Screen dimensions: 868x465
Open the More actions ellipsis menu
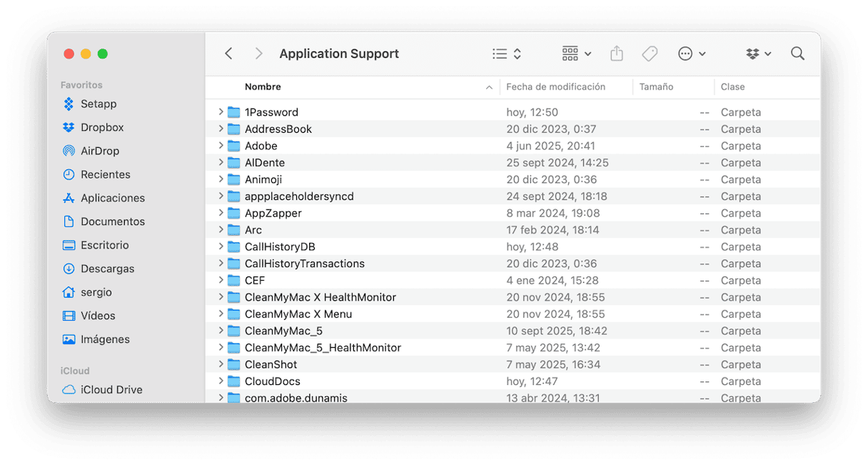pos(691,54)
